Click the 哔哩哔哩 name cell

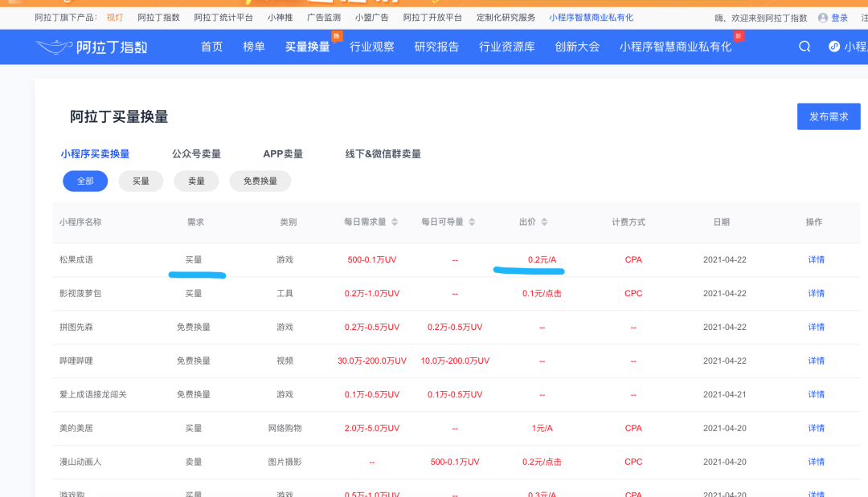[x=76, y=361]
